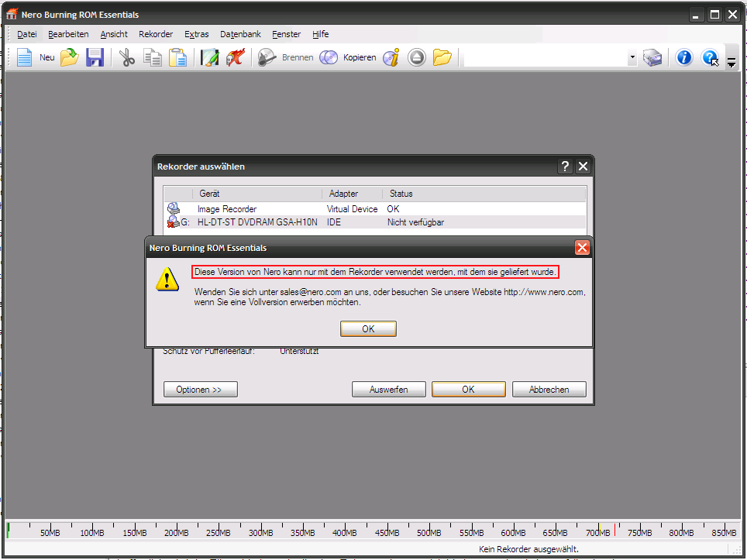Expand options with Optionen >> button
This screenshot has height=560, width=747.
(200, 389)
